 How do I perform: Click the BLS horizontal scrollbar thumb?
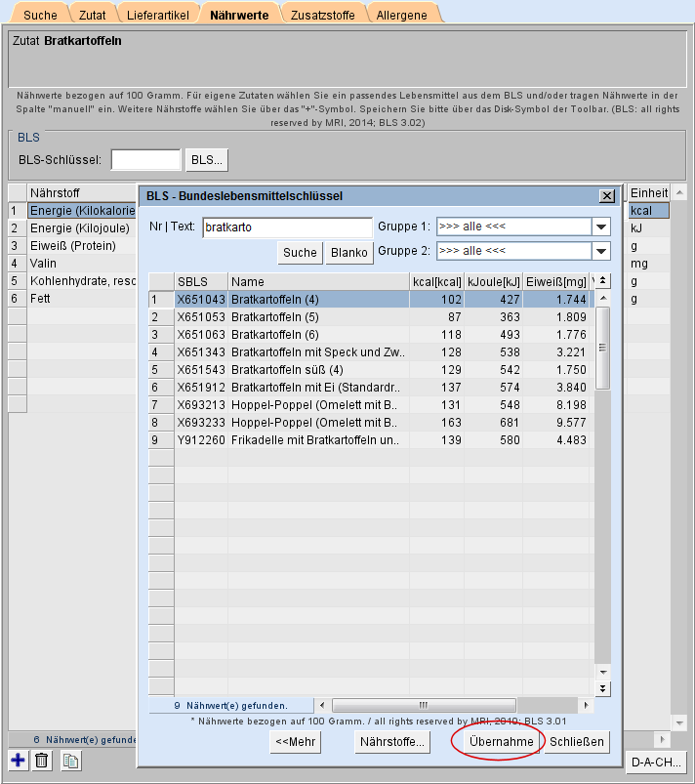[x=424, y=706]
